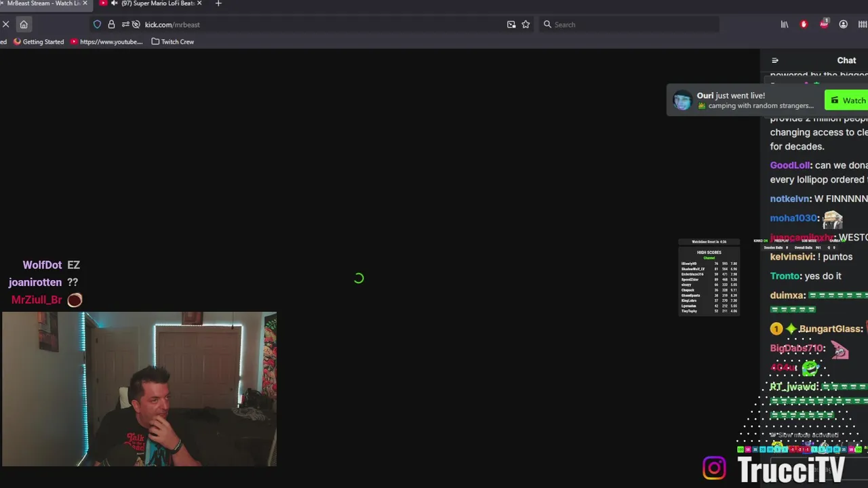Open the Library toolbar icon
This screenshot has width=868, height=488.
tap(785, 24)
